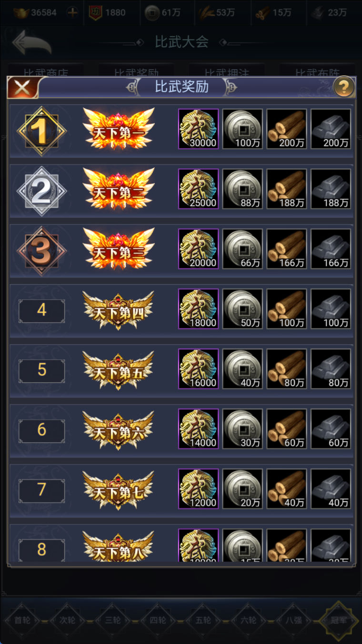Open the 比武布阵 tab
Viewport: 362px width, 644px height.
317,71
